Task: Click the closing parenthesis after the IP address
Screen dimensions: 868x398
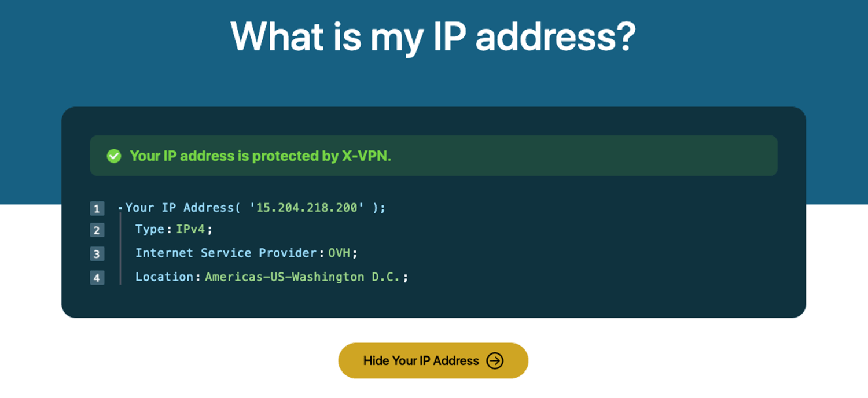Action: (376, 208)
